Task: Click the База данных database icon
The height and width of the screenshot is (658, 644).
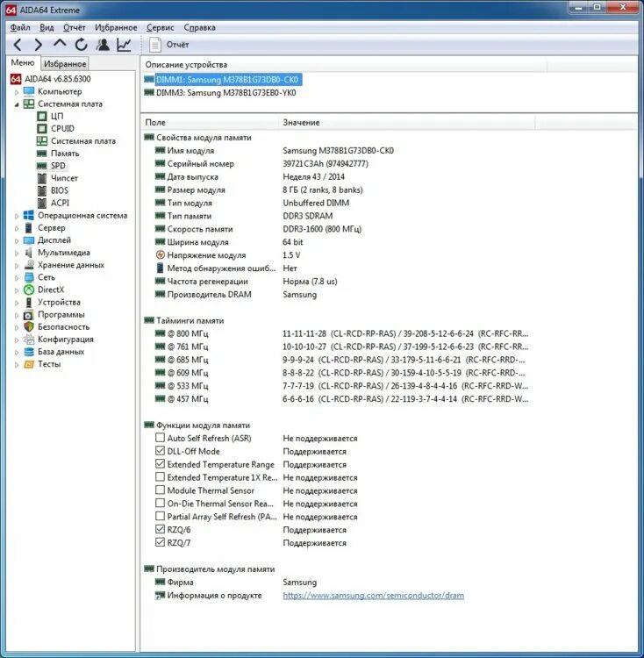Action: pos(29,352)
